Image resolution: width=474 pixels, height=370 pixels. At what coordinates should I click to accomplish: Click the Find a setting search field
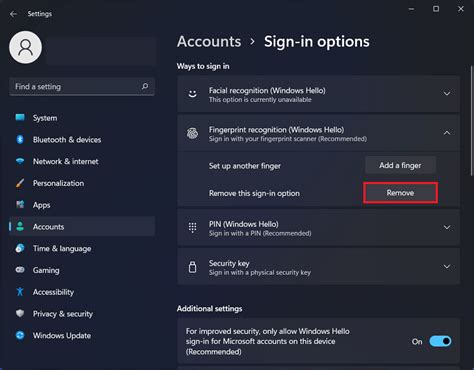(x=82, y=87)
